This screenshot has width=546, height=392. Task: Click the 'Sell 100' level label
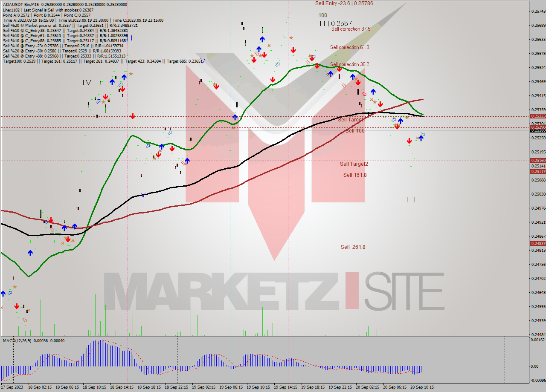click(354, 131)
